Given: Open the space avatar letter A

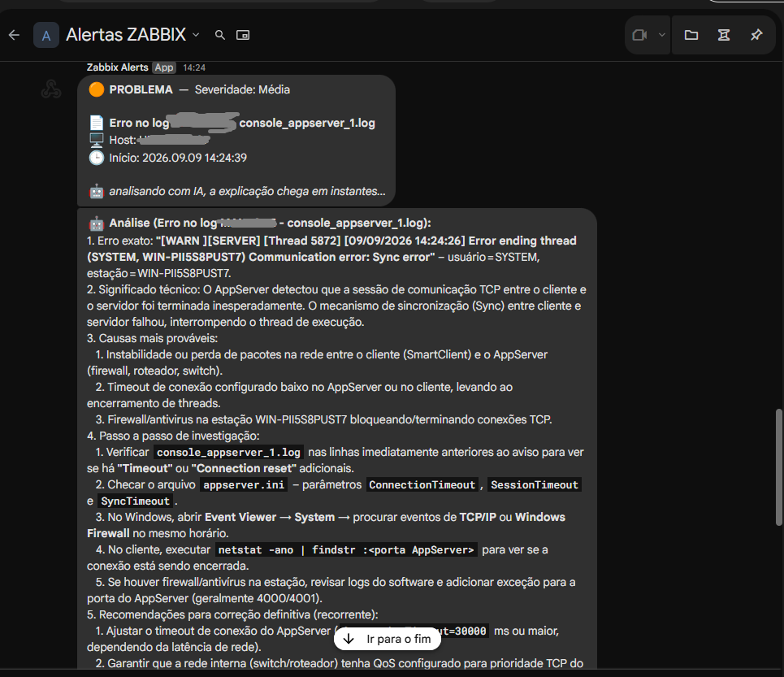Looking at the screenshot, I should click(46, 35).
